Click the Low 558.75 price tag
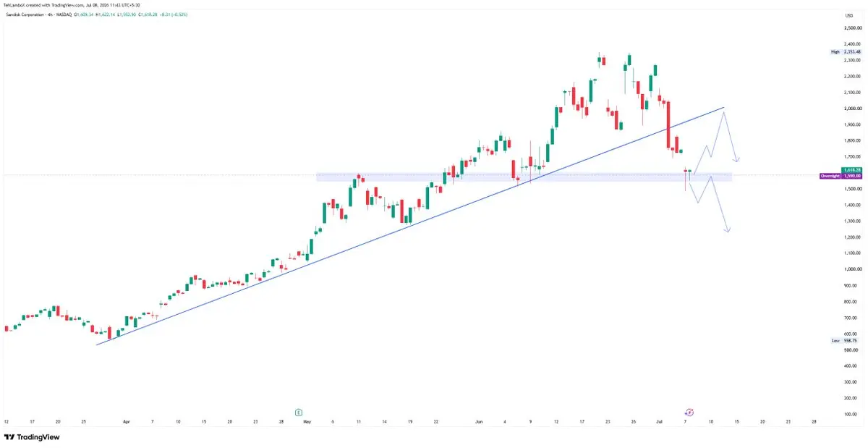 point(844,340)
